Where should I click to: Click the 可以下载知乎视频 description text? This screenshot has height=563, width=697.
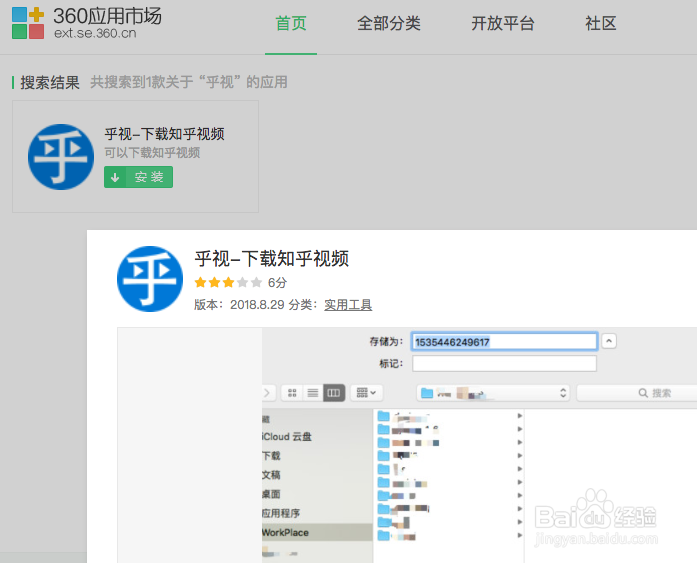pyautogui.click(x=152, y=153)
